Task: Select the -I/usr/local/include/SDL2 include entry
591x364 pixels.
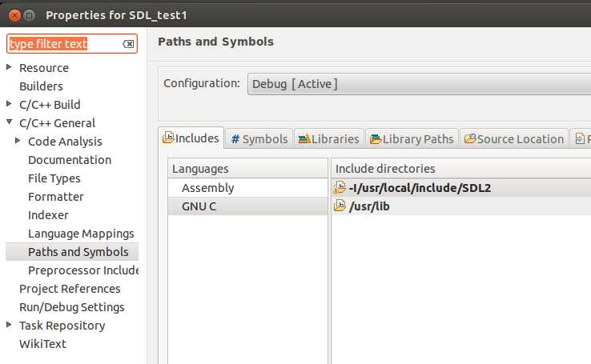Action: click(461, 187)
